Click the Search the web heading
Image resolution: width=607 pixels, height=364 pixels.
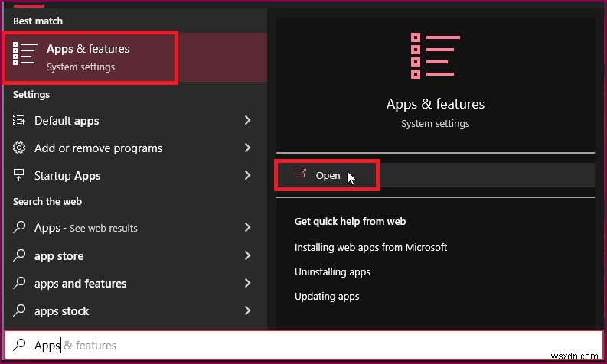coord(47,201)
